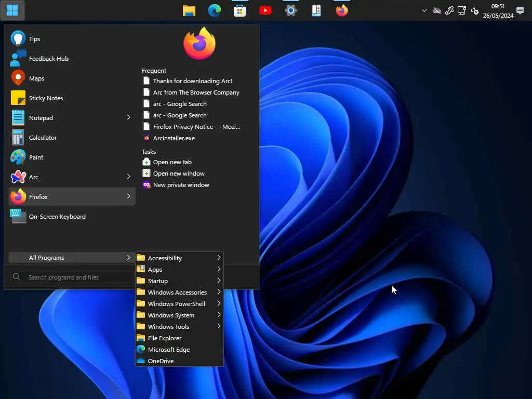Launch Paint

72,157
